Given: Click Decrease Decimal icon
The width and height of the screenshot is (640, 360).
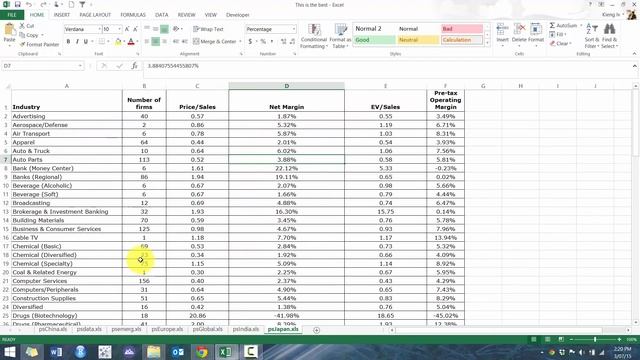Looking at the screenshot, I should pyautogui.click(x=293, y=42).
